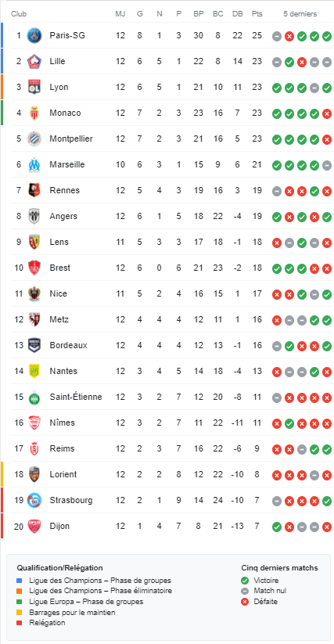334x644 pixels.
Task: Click the Bordeaux club badge
Action: pos(34,345)
